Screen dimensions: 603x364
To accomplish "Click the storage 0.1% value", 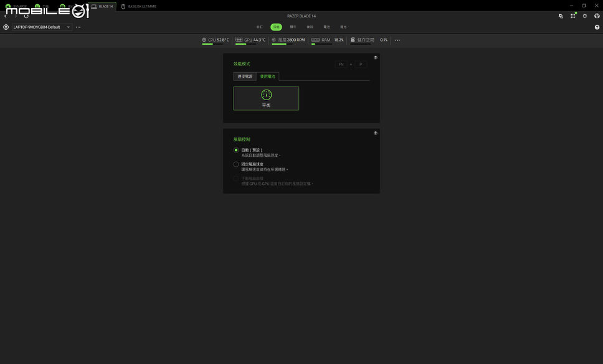I will (384, 40).
